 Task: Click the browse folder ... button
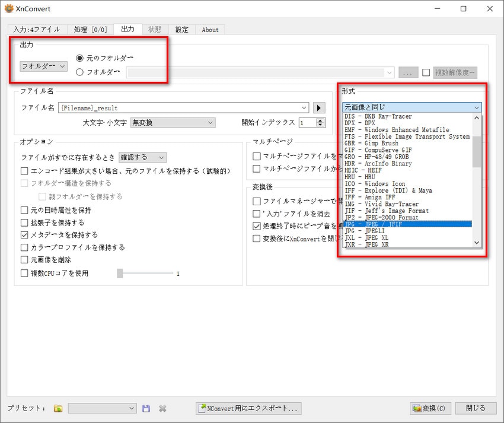pos(408,72)
